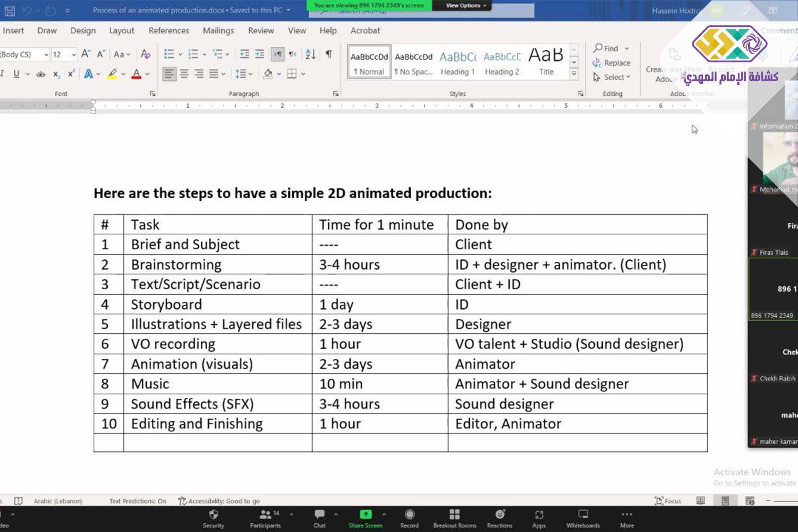Click the Increase Indent icon

click(x=260, y=54)
